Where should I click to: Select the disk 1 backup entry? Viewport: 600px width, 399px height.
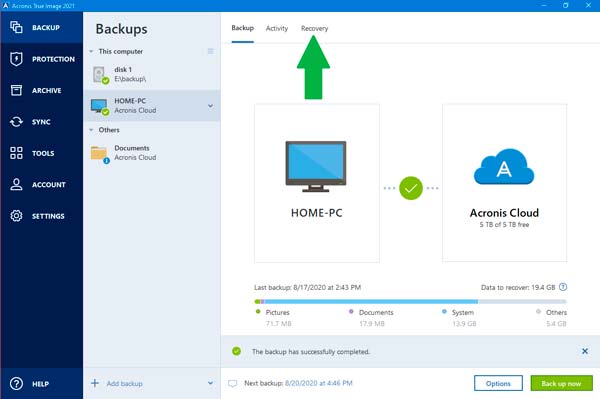(x=152, y=74)
